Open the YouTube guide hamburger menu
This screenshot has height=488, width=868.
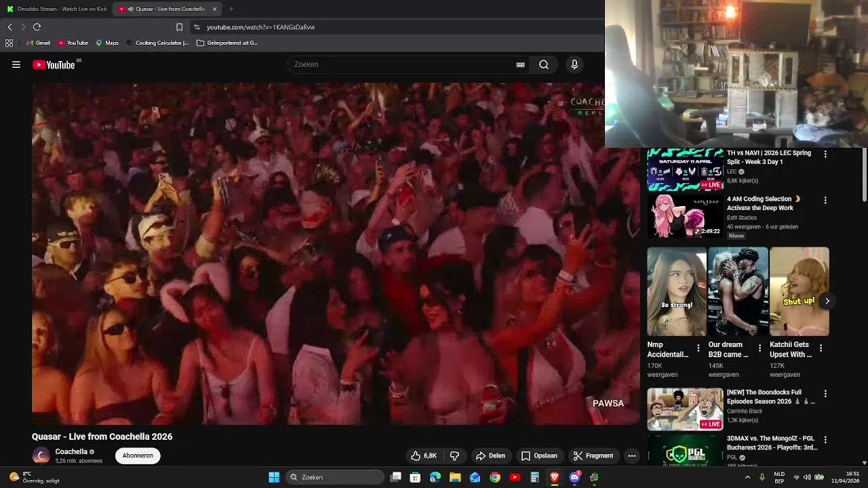(16, 64)
